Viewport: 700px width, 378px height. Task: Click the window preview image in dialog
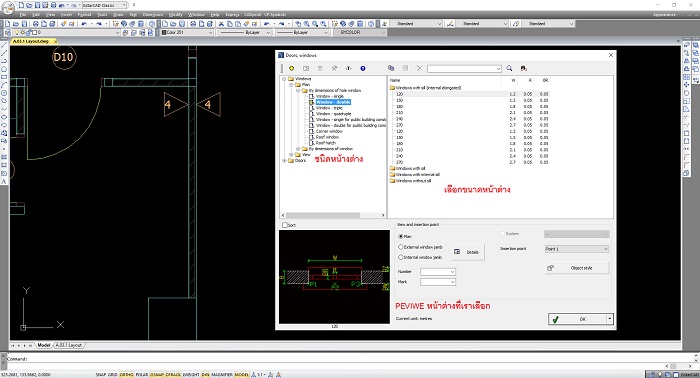click(334, 277)
